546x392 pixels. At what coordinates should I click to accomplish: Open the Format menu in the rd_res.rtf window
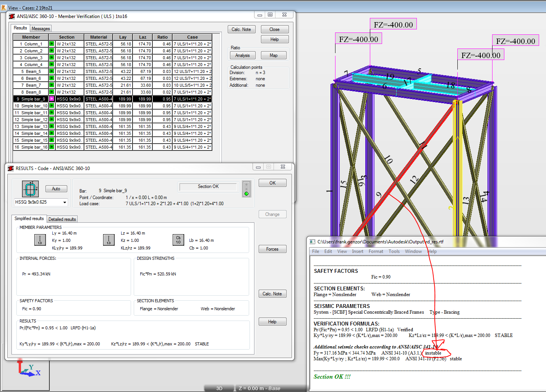(376, 251)
